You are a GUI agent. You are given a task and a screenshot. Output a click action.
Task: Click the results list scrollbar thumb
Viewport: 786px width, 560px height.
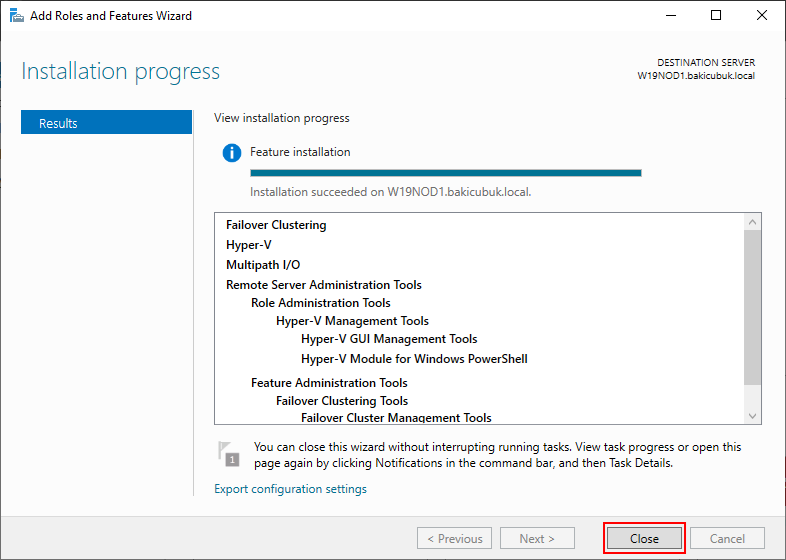tap(752, 307)
